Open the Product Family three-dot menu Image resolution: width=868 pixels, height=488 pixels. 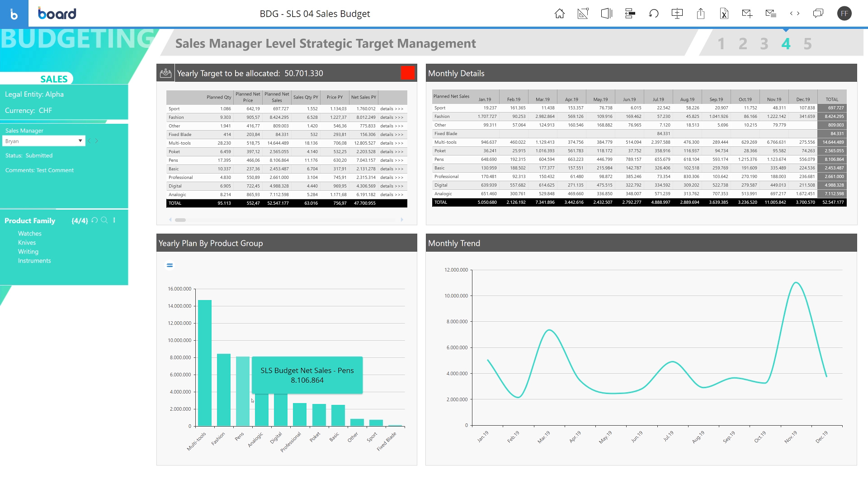(x=114, y=220)
